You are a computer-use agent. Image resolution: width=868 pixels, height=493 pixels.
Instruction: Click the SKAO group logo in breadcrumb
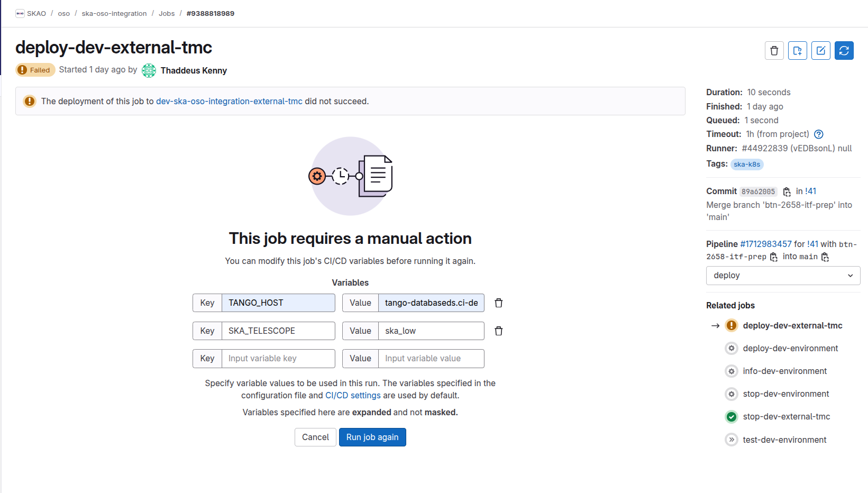[20, 13]
